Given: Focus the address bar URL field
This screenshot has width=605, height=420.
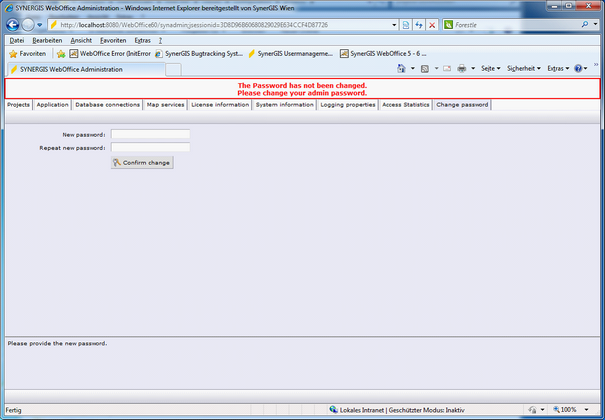Looking at the screenshot, I should point(224,25).
